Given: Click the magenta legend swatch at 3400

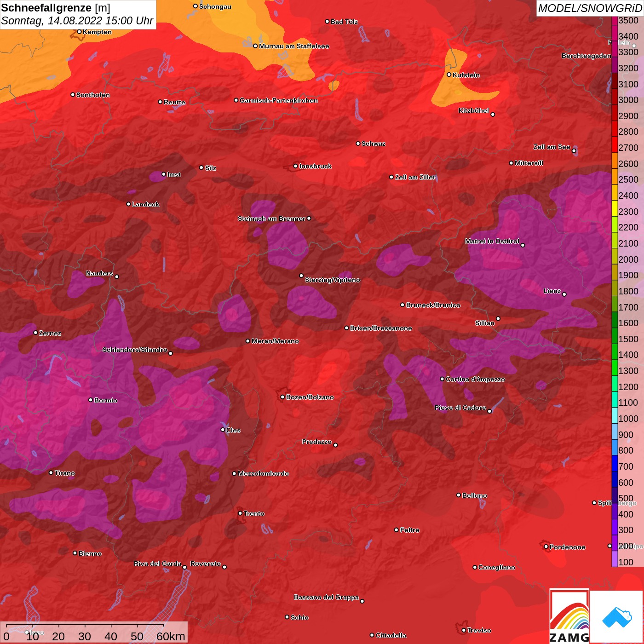Looking at the screenshot, I should click(x=615, y=33).
